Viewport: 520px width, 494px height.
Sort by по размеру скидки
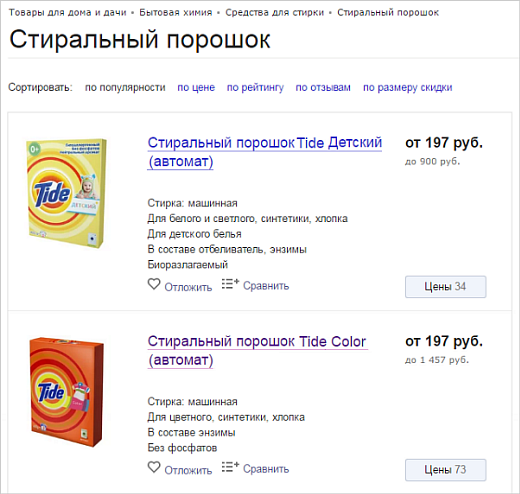[408, 87]
